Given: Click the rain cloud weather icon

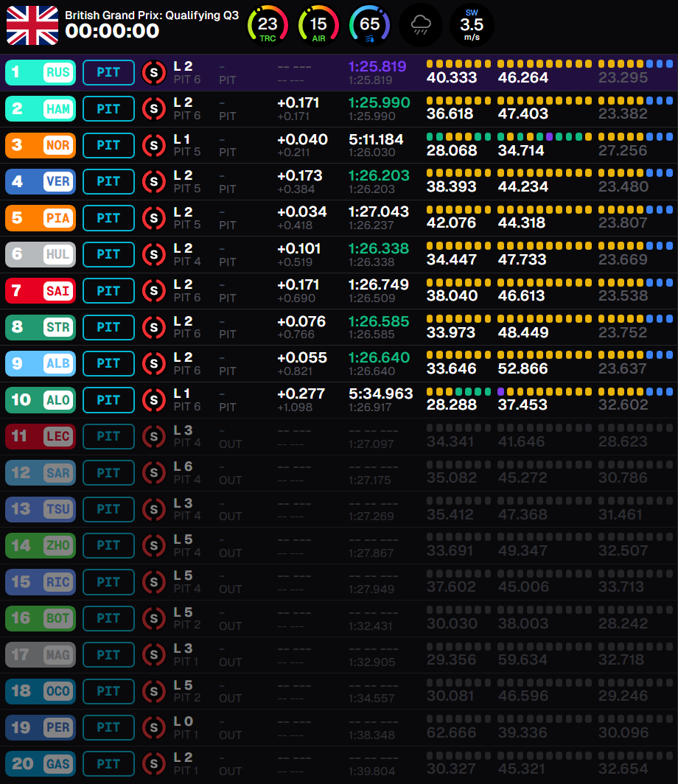Looking at the screenshot, I should pos(421,25).
